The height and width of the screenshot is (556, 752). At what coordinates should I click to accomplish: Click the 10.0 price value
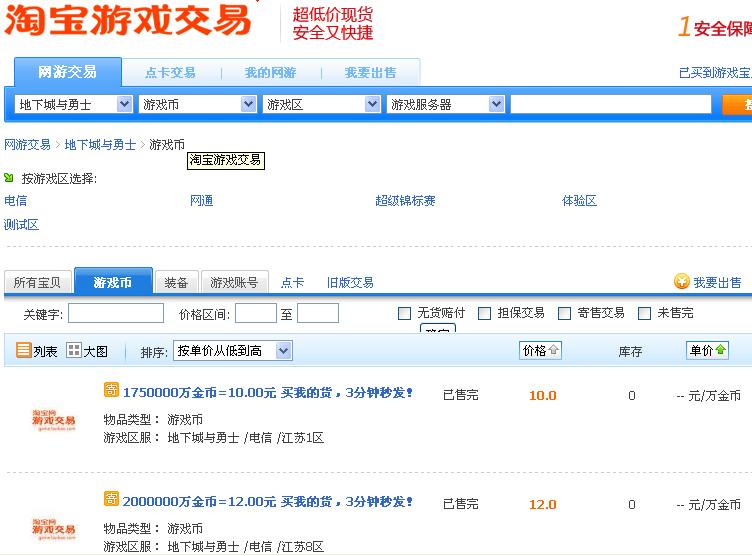click(542, 395)
